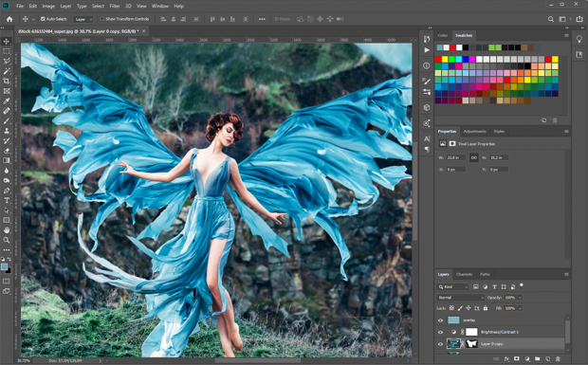Open the Layers panel menu
588x365 pixels.
click(x=566, y=274)
